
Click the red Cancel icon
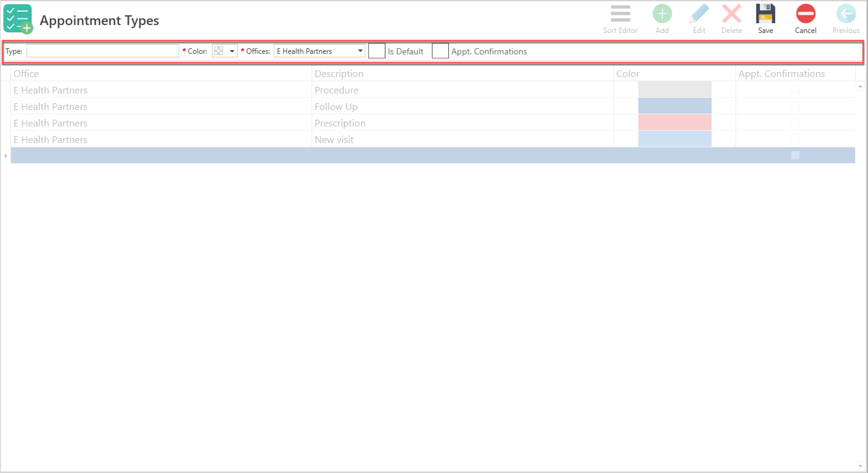click(x=805, y=14)
